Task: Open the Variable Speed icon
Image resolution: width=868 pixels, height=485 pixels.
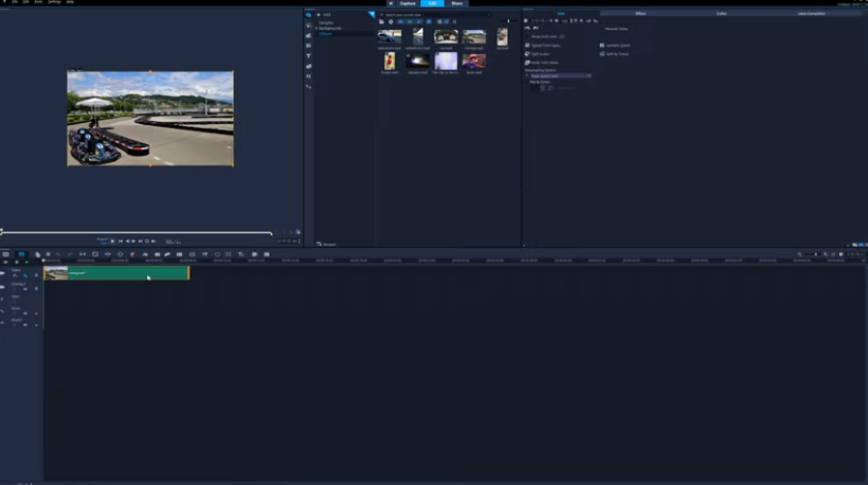Action: 602,45
